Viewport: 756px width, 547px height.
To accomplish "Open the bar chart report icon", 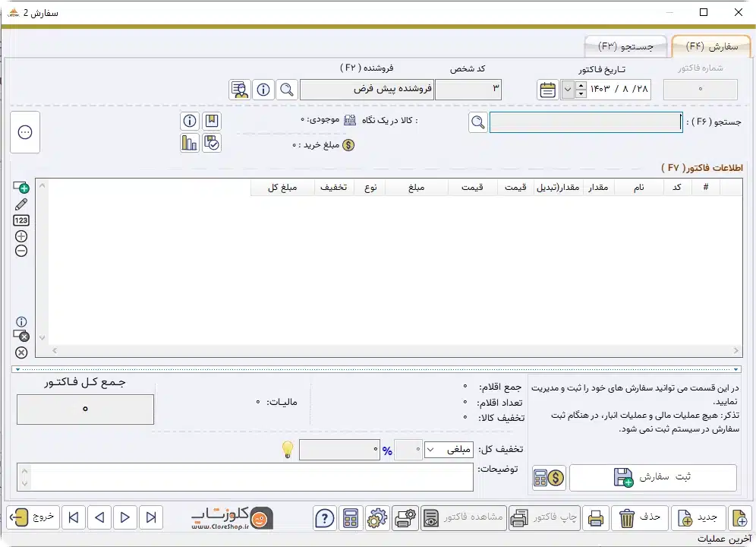I will pyautogui.click(x=190, y=143).
